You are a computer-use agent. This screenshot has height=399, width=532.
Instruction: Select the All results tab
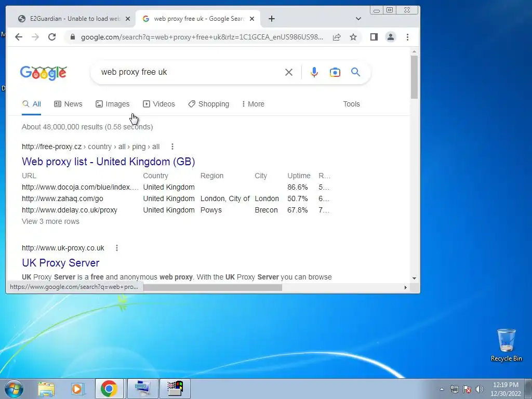[x=32, y=104]
